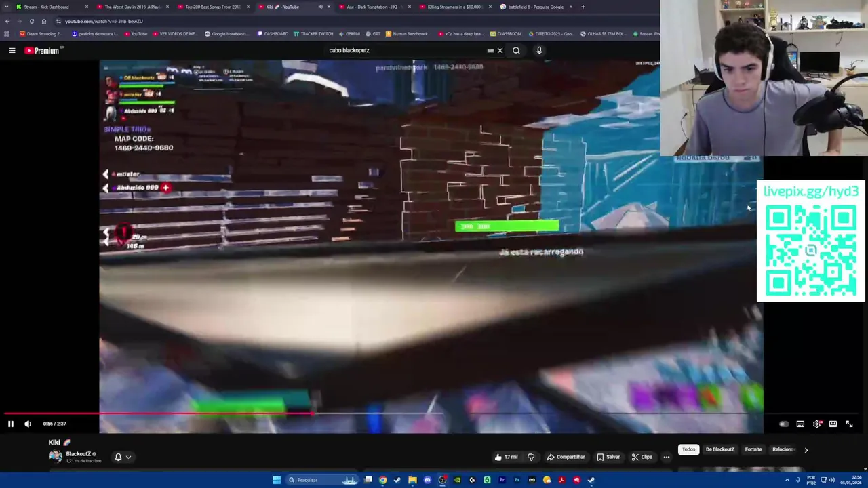
Task: Open 'Death Stranding 2' bookmark
Action: click(41, 33)
